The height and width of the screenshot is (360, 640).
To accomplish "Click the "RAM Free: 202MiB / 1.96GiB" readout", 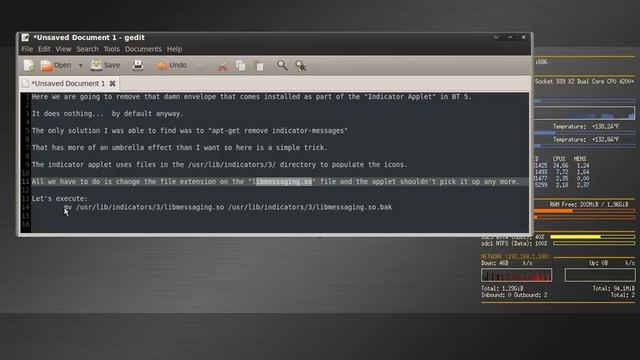I will [589, 204].
